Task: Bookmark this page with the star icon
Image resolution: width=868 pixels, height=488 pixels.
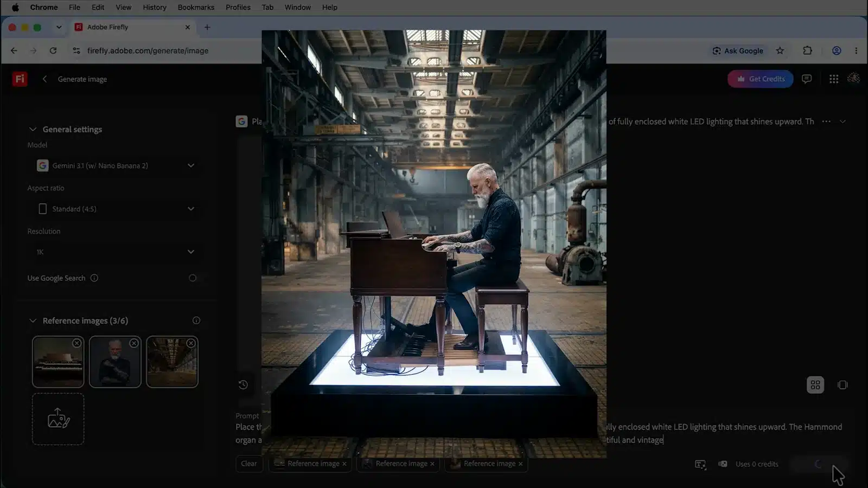Action: (780, 50)
